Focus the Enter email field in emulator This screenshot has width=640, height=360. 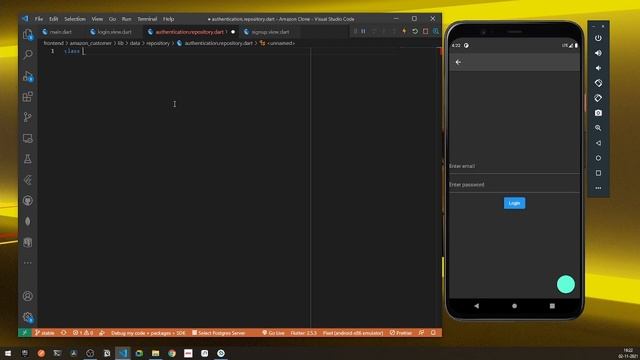pos(514,166)
